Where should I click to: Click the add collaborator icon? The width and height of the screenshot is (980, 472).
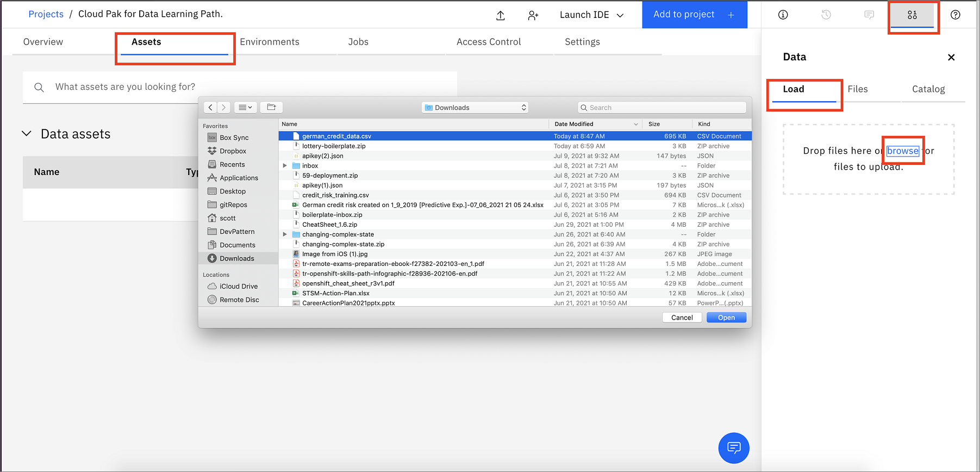click(533, 15)
